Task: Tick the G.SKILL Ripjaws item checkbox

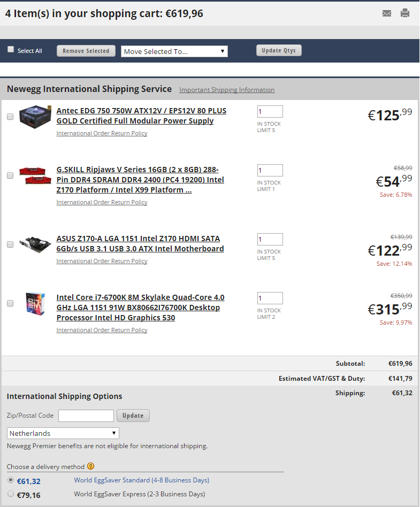Action: pos(10,175)
